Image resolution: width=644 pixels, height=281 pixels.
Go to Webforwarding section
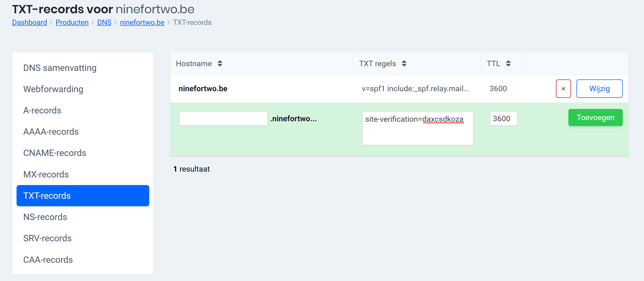tap(53, 89)
